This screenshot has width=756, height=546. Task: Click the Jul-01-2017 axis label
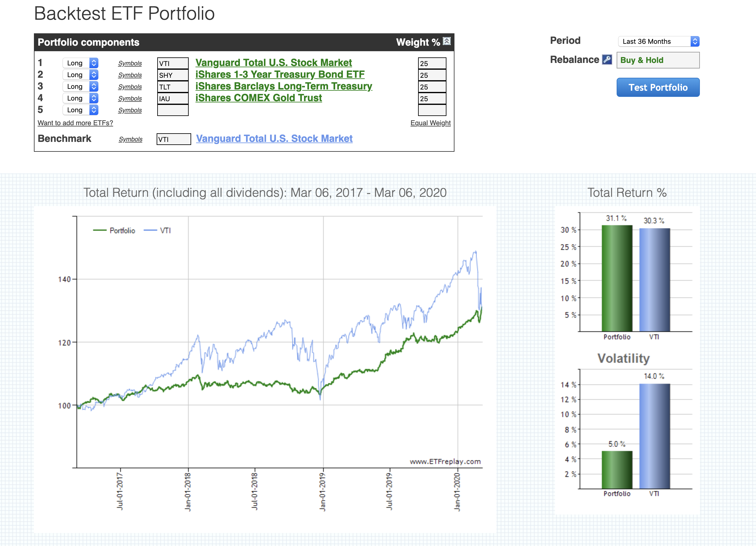[120, 491]
